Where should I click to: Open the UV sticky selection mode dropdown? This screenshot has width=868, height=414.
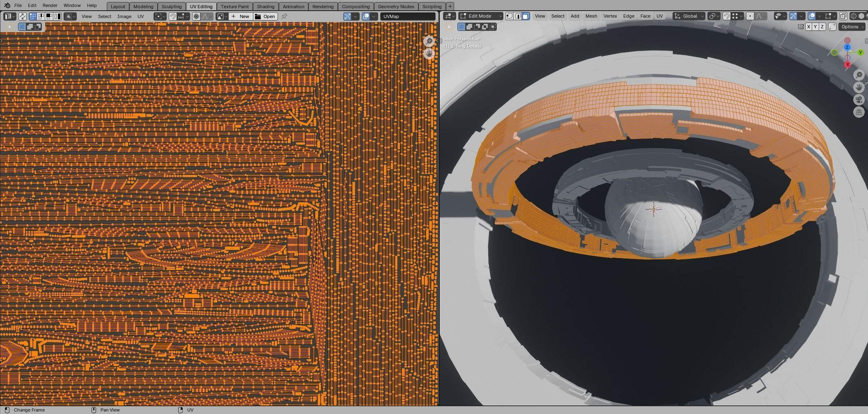(x=70, y=16)
